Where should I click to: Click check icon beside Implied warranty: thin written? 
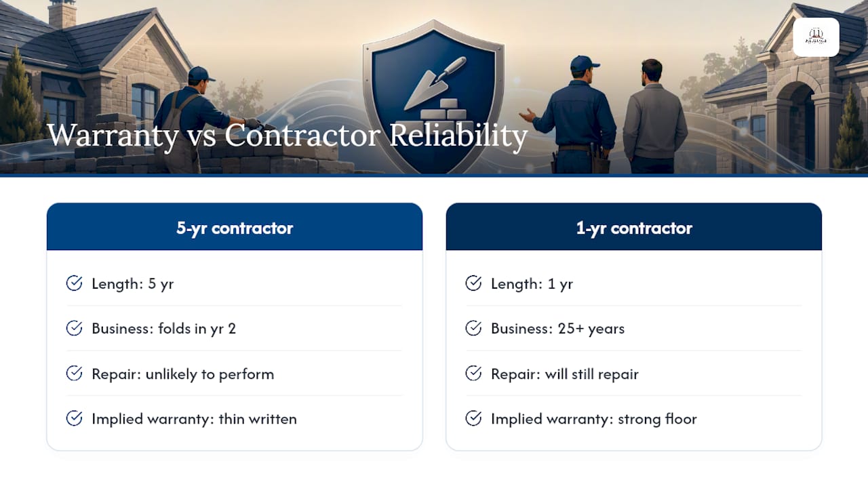74,418
